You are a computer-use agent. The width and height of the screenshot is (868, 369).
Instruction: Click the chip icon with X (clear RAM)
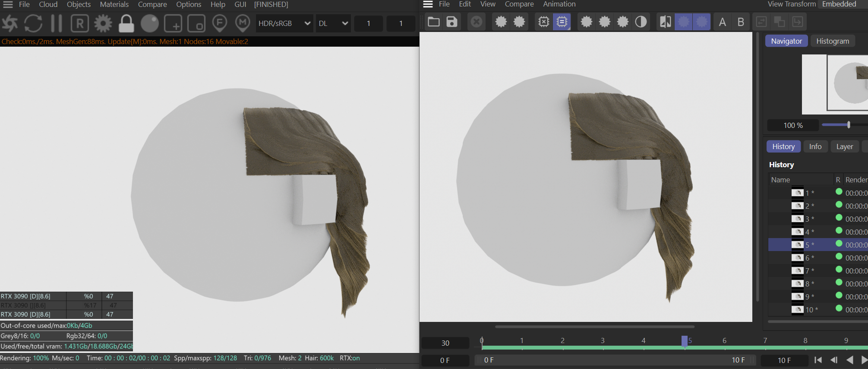coord(544,22)
